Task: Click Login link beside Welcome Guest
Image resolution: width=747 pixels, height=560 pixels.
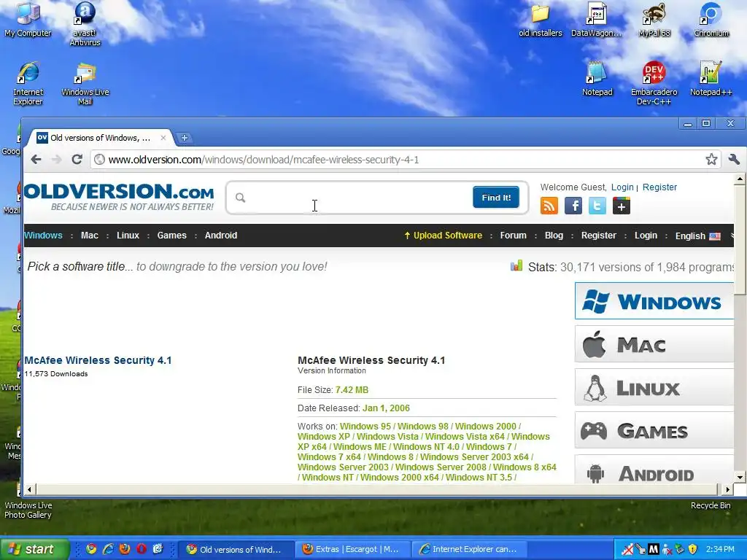Action: click(x=622, y=187)
